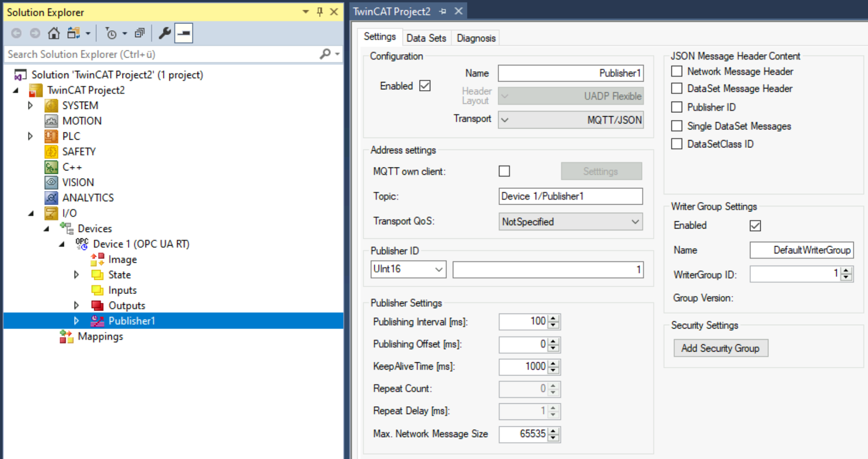Click the PLC node icon
Viewport: 868px width, 459px height.
click(51, 136)
